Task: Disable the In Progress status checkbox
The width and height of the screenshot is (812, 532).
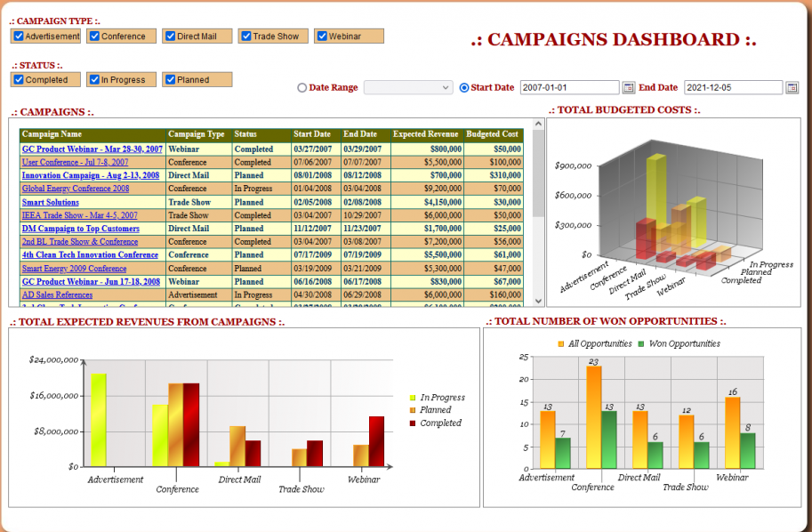Action: tap(93, 80)
